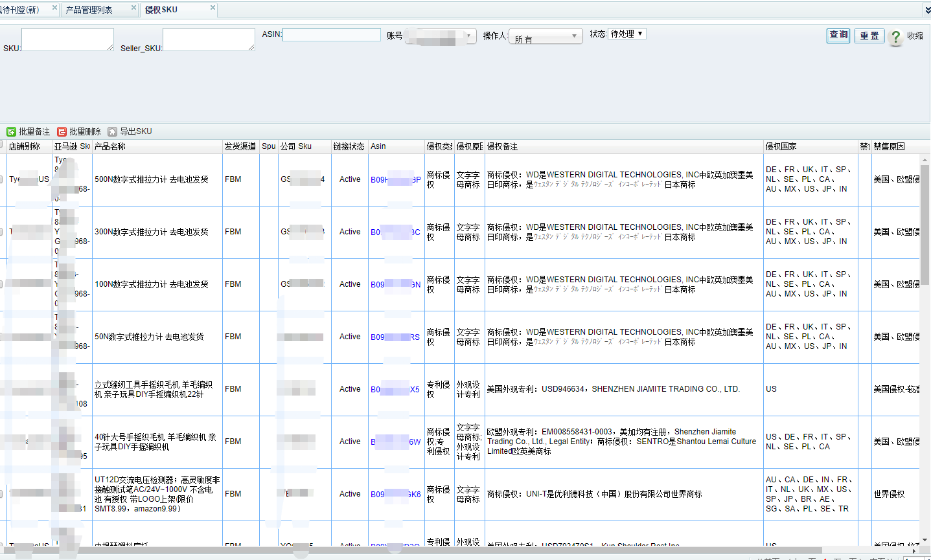
Task: Click the 亚马逊 Sku column header
Action: tap(72, 146)
